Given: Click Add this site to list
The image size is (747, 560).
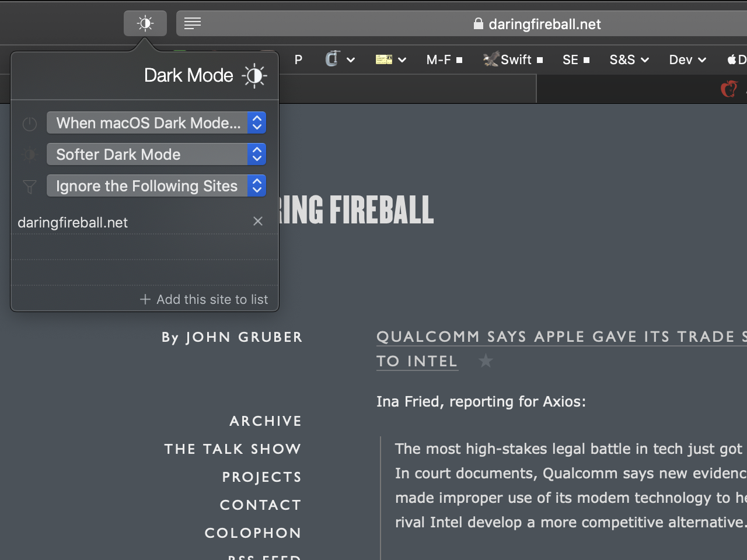Looking at the screenshot, I should 204,299.
